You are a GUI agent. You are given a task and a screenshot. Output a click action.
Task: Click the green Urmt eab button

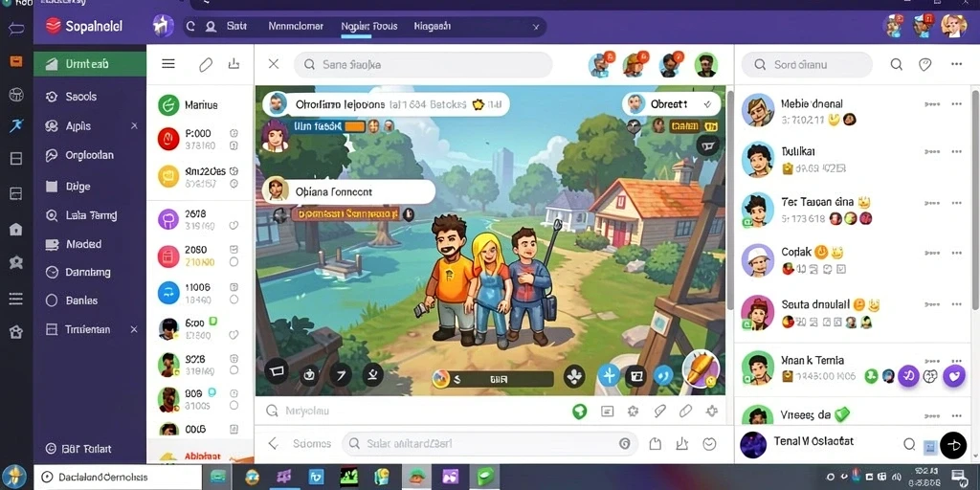coord(90,64)
